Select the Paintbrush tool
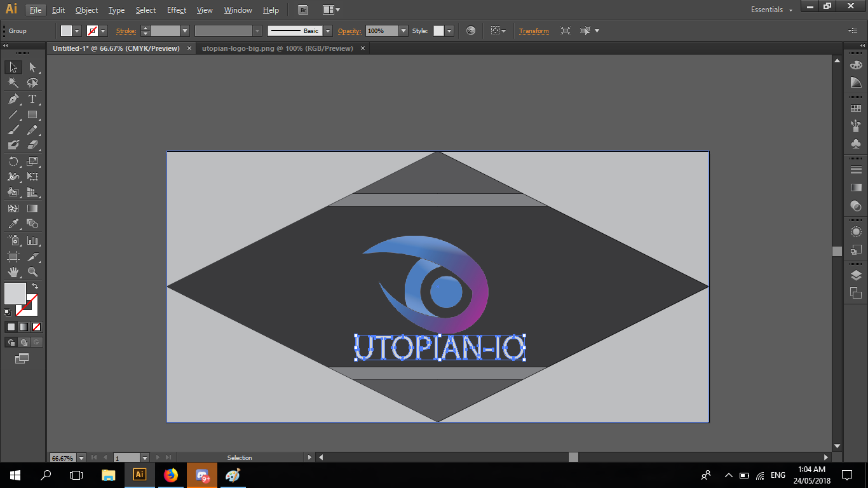Screen dimensions: 868x488 point(13,130)
